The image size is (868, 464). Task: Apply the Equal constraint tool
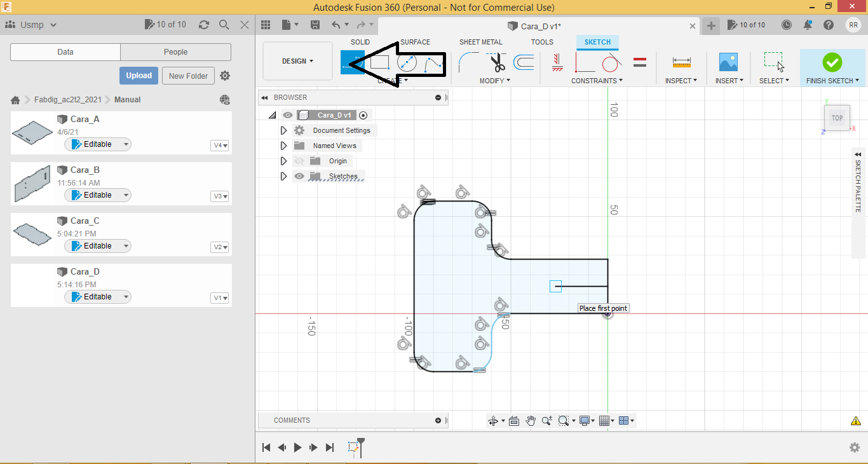click(x=640, y=62)
